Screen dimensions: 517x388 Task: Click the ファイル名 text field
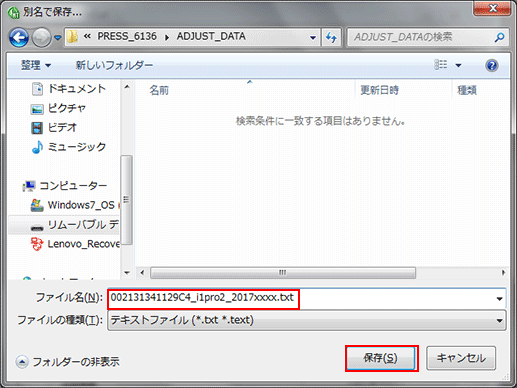coord(301,298)
